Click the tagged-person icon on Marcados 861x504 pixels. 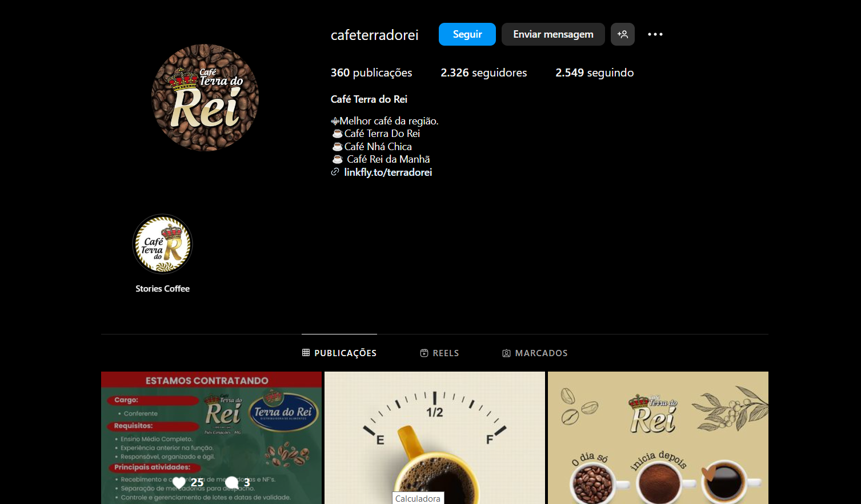coord(506,353)
